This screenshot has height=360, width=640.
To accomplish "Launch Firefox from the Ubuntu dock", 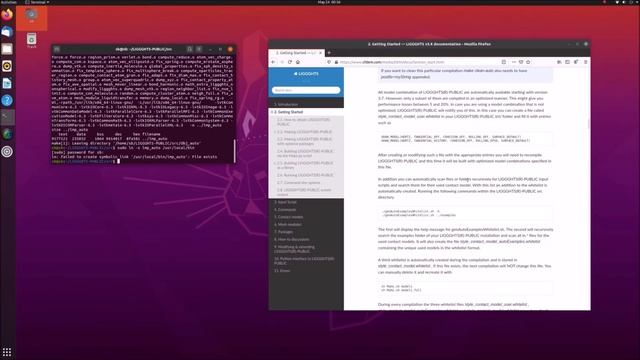I will [x=7, y=15].
